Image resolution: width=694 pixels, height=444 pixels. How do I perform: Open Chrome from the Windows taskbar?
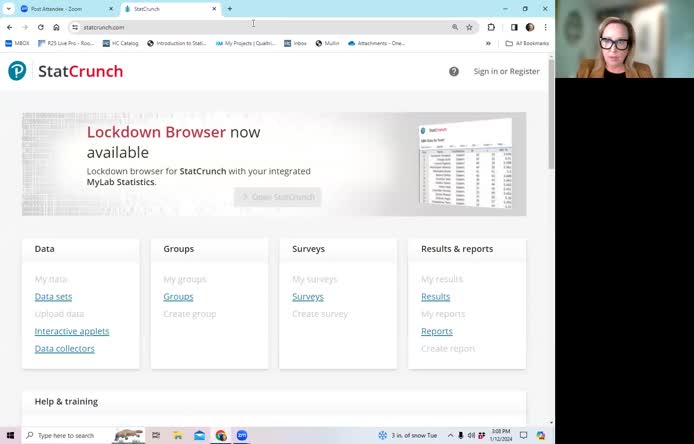(x=221, y=435)
